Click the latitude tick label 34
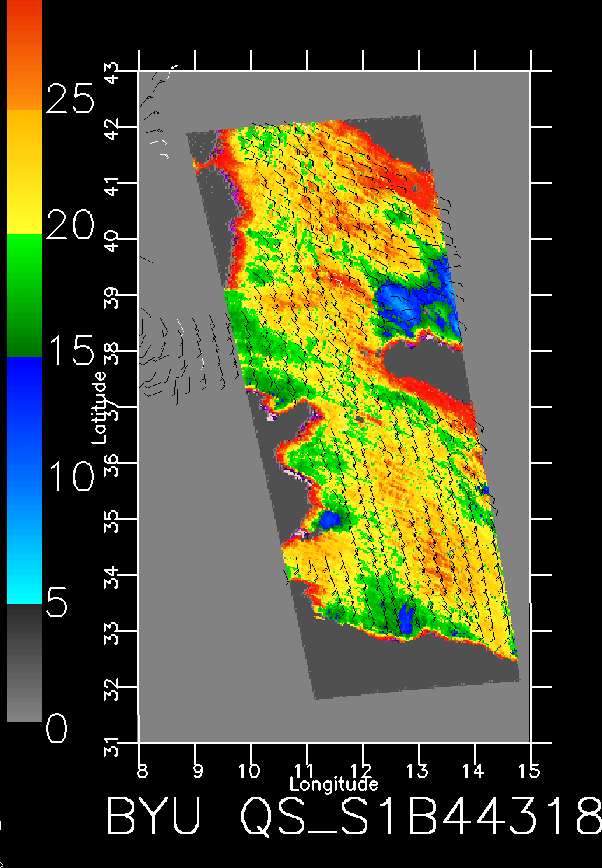Image resolution: width=602 pixels, height=868 pixels. pos(113,577)
